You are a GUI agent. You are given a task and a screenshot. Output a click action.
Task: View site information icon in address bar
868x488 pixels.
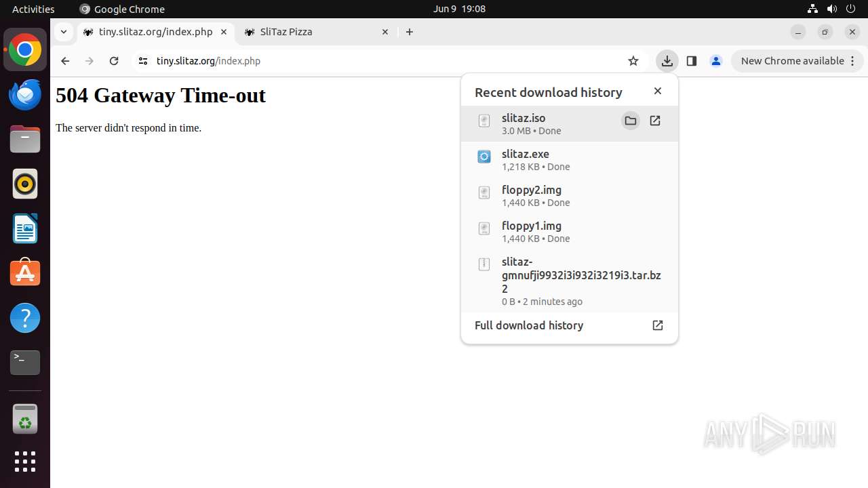coord(142,61)
